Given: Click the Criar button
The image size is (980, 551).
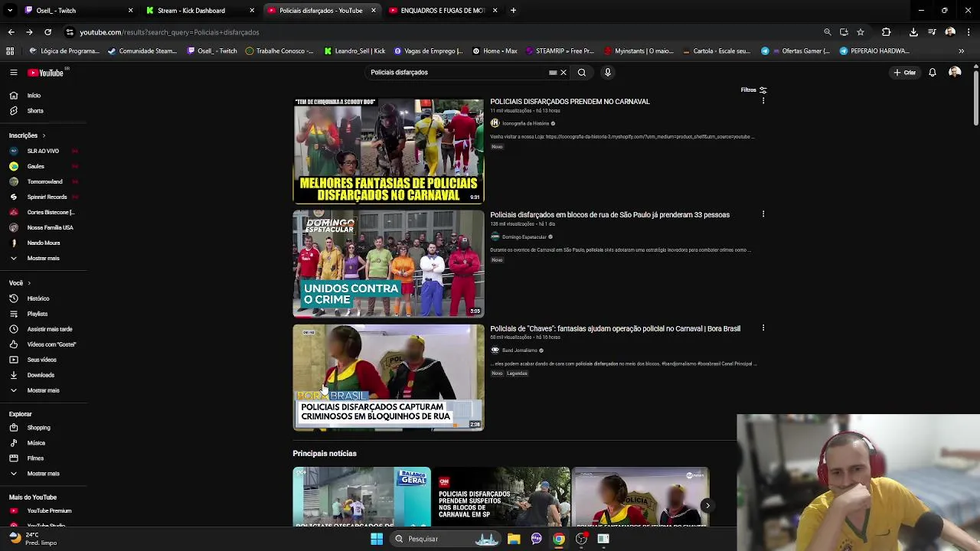Looking at the screenshot, I should pos(904,73).
